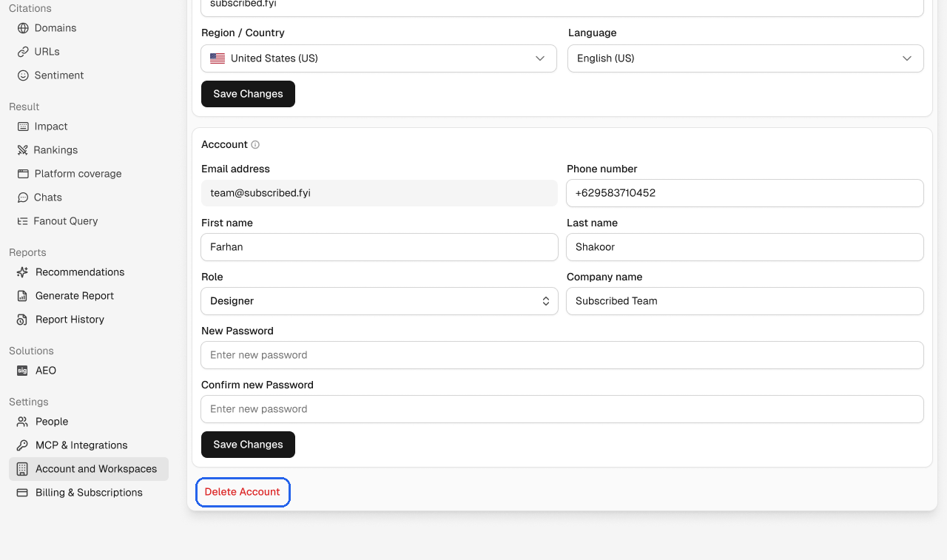Open Platform coverage in the sidebar

(x=89, y=174)
